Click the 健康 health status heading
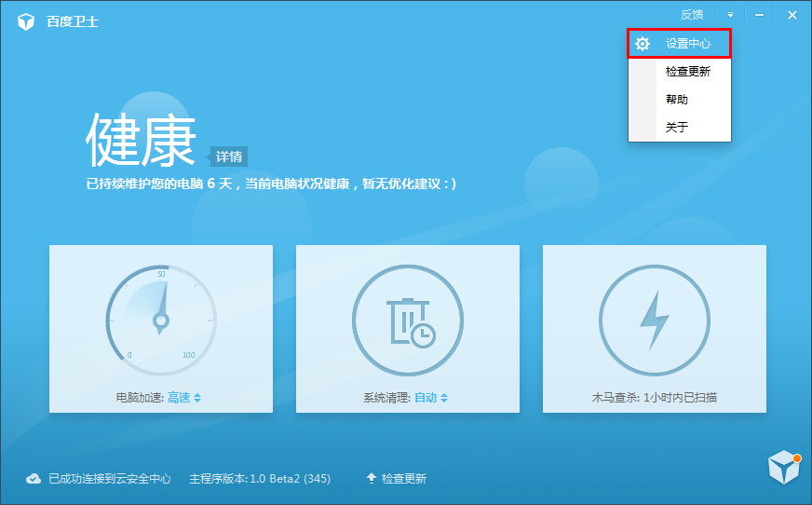 click(x=141, y=141)
